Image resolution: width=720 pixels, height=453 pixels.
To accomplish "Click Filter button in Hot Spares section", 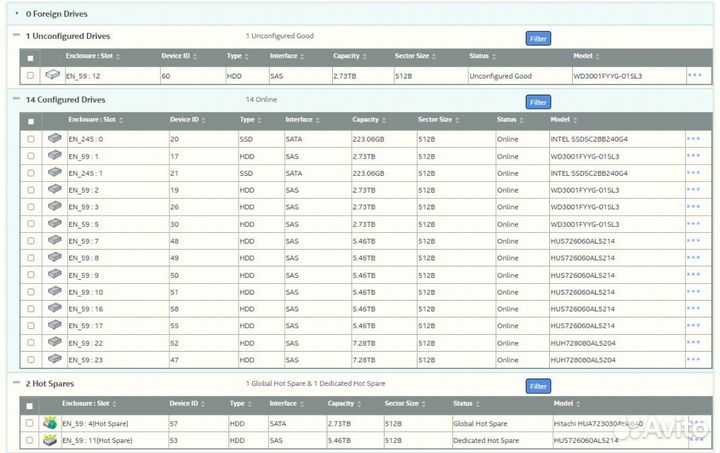I will 538,386.
